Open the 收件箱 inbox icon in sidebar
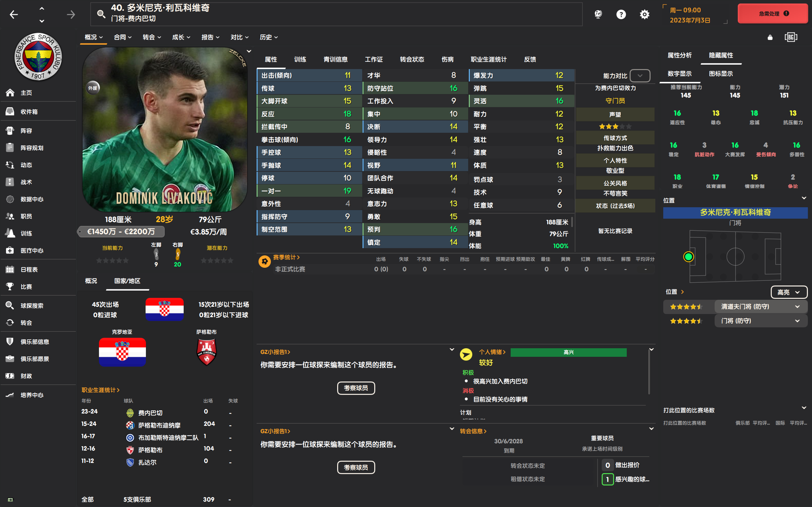The height and width of the screenshot is (507, 812). (x=10, y=112)
